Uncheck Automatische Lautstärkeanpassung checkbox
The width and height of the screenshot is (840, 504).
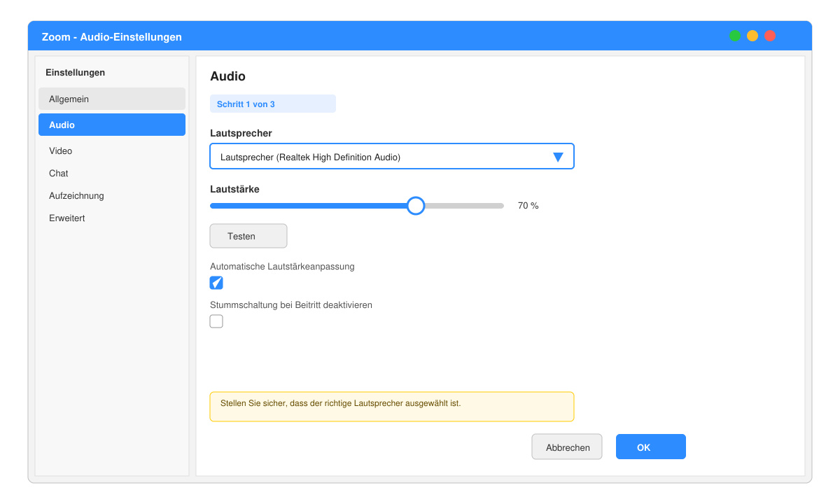(x=216, y=283)
